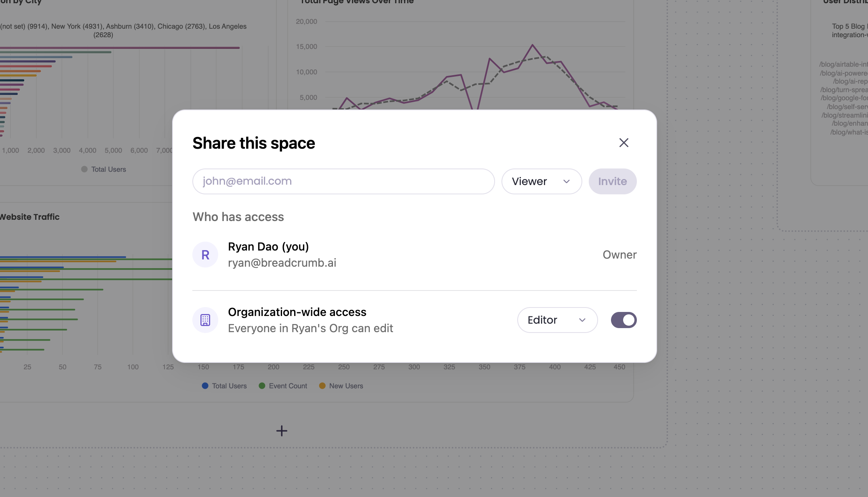This screenshot has height=497, width=868.
Task: Click the email address input field
Action: click(x=343, y=181)
